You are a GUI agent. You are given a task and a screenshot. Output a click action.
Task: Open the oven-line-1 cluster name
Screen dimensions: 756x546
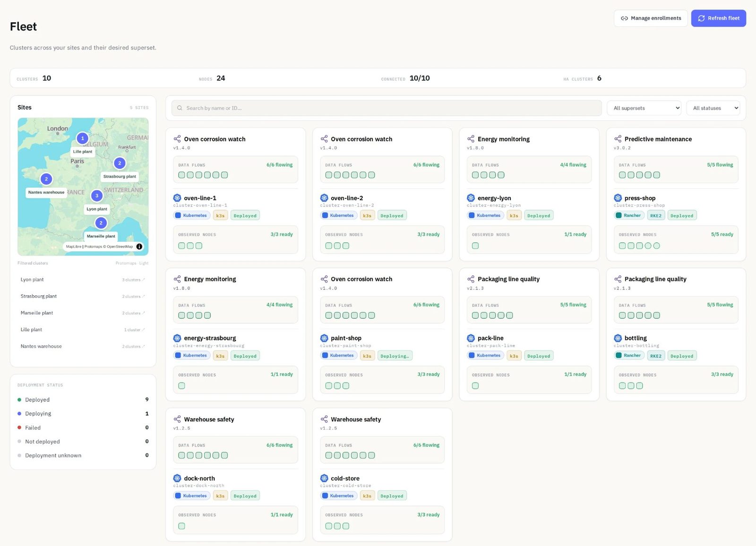(x=200, y=198)
